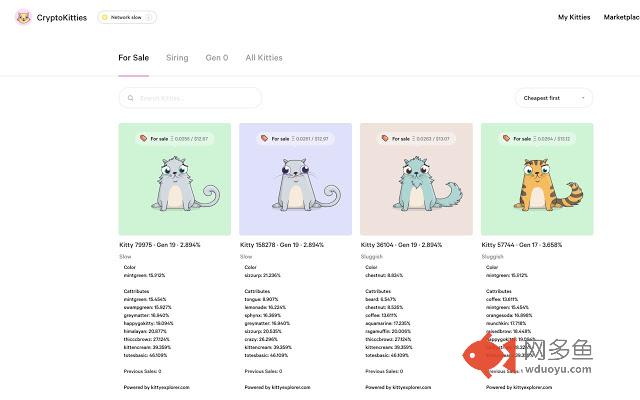
Task: Click the Kitty 57744 · Gen 17 title
Action: pyautogui.click(x=522, y=245)
